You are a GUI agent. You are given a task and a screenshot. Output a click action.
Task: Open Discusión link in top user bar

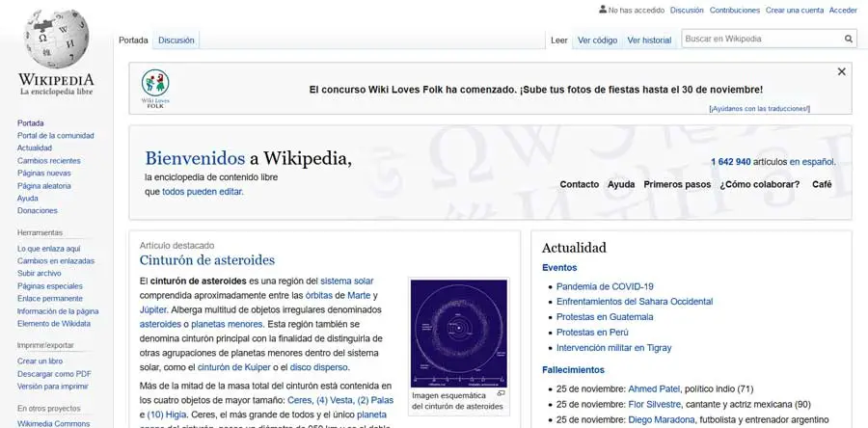(x=687, y=10)
